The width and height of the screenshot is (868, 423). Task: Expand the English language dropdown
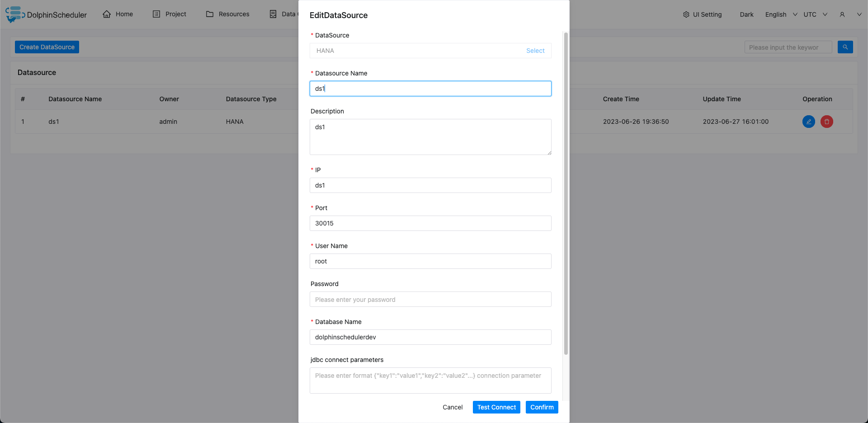coord(781,14)
